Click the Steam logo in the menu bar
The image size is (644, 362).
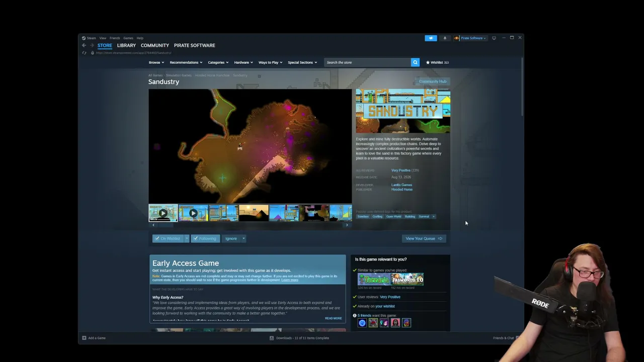pos(84,38)
